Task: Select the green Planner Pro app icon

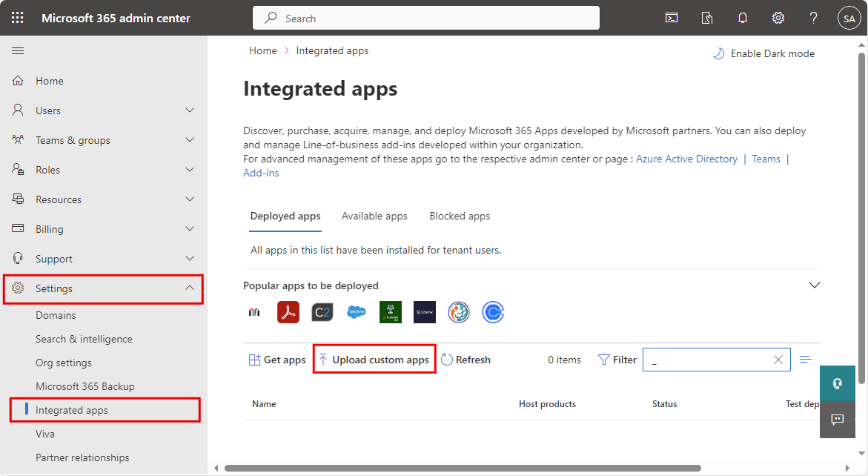Action: 391,312
